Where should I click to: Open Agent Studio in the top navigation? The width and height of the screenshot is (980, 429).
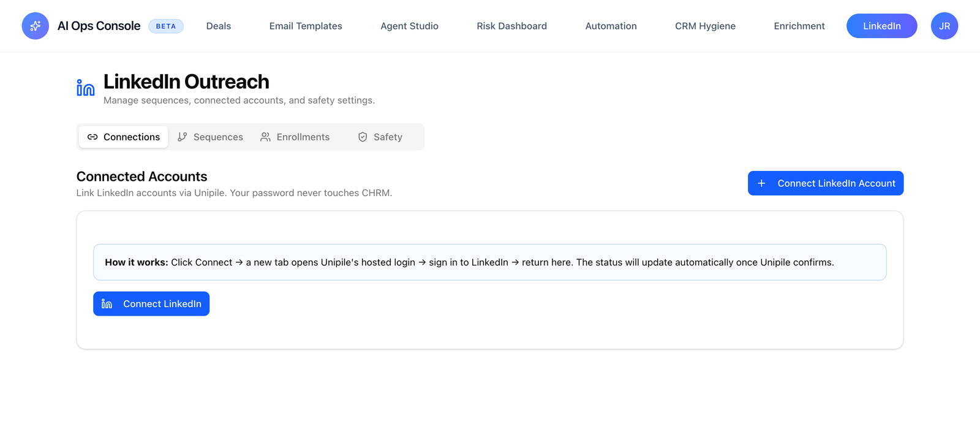pyautogui.click(x=409, y=26)
